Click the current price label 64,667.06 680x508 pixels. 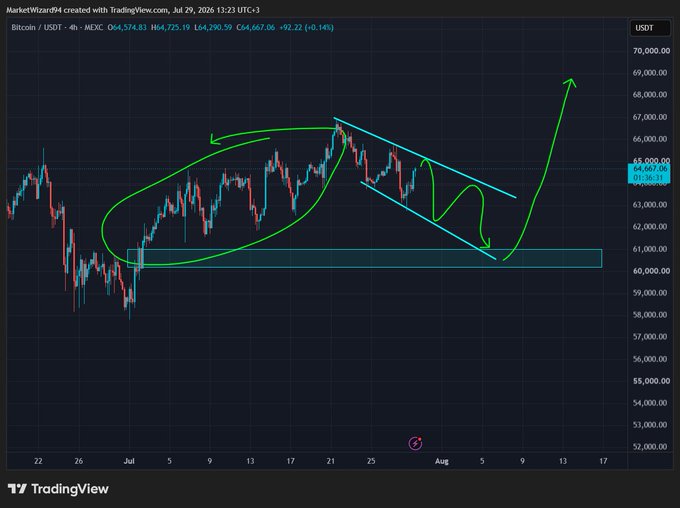pyautogui.click(x=649, y=169)
